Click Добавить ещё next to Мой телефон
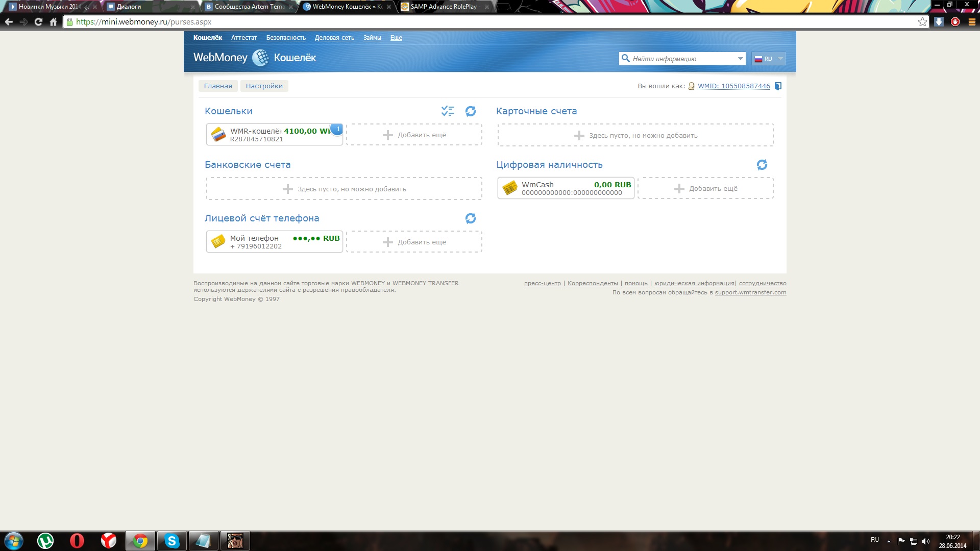 (x=414, y=242)
